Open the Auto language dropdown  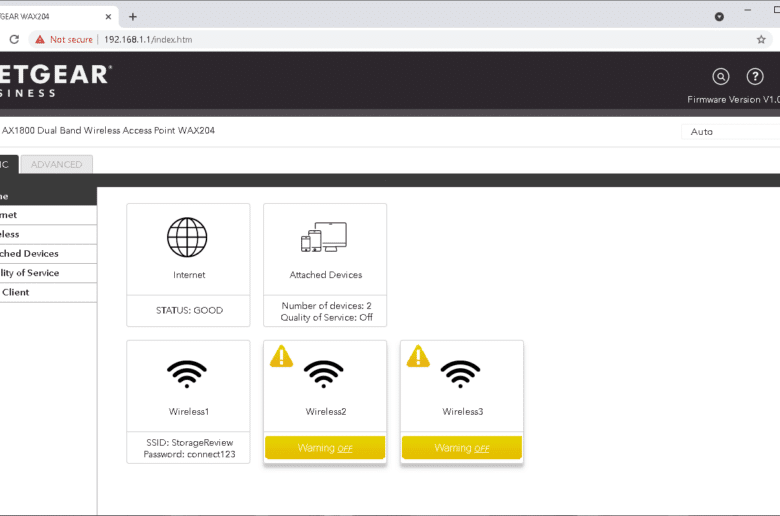point(730,132)
